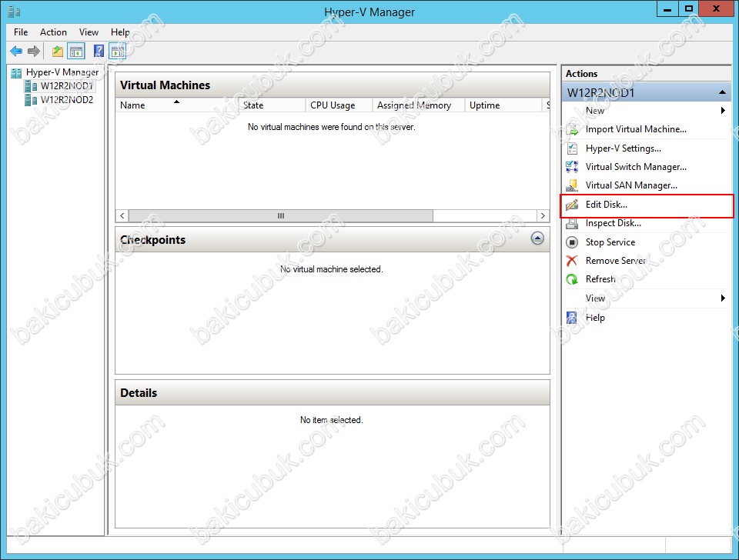The height and width of the screenshot is (560, 739).
Task: Close the Hyper-V Manager window
Action: click(716, 9)
